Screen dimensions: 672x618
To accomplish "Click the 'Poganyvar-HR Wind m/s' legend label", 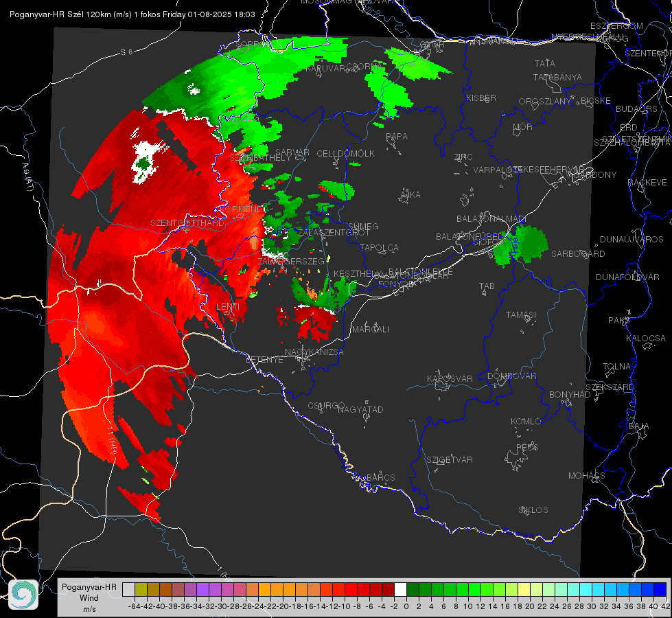I will pyautogui.click(x=89, y=598).
